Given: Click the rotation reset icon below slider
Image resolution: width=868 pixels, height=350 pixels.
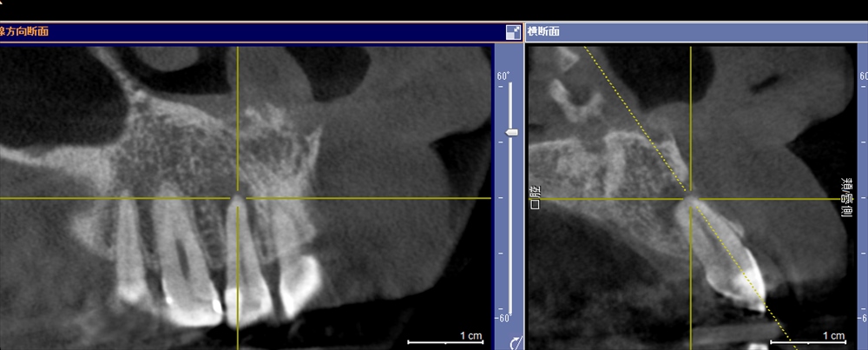Looking at the screenshot, I should [x=515, y=341].
